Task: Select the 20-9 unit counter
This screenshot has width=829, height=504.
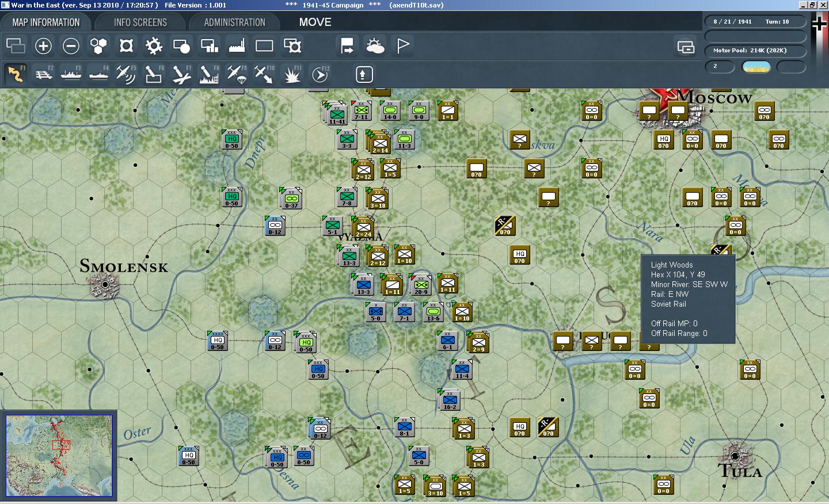Action: (x=421, y=285)
